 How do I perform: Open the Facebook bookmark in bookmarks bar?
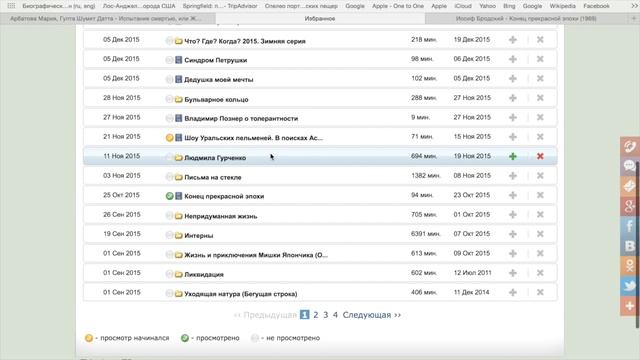point(596,6)
